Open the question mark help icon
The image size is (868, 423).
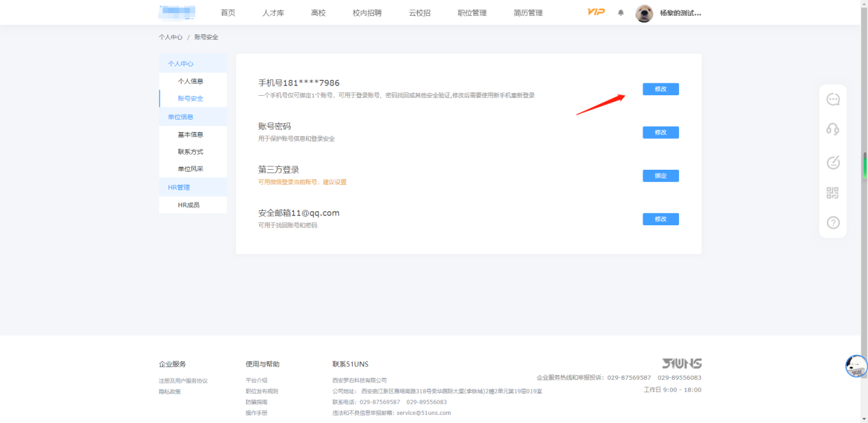click(x=832, y=222)
